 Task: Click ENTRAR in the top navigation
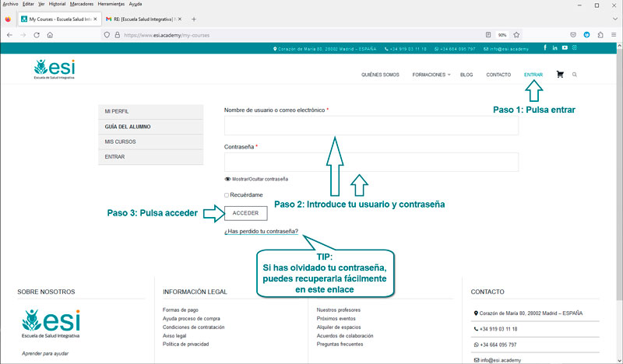[x=533, y=75]
